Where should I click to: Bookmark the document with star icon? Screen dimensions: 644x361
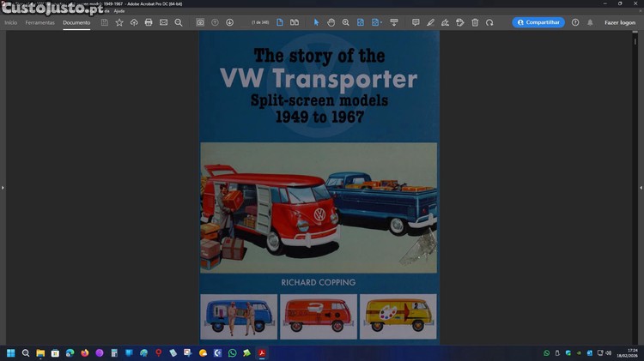(119, 22)
